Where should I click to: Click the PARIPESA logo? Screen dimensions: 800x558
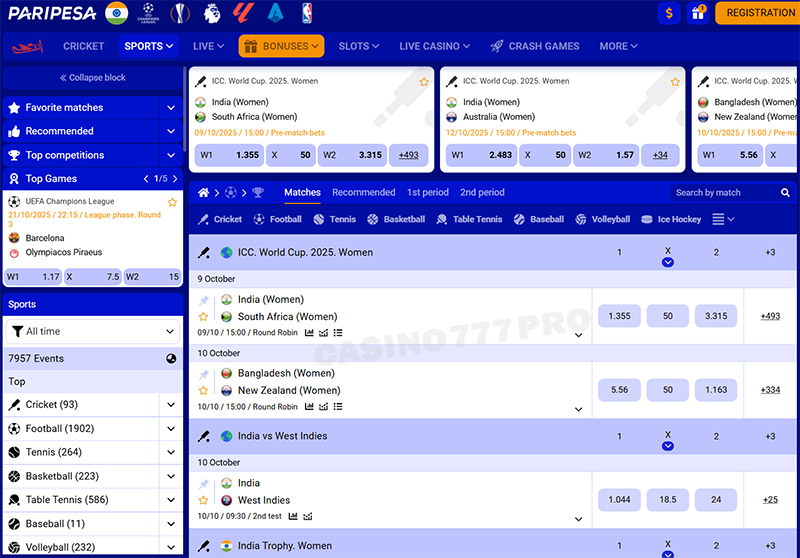pos(52,13)
